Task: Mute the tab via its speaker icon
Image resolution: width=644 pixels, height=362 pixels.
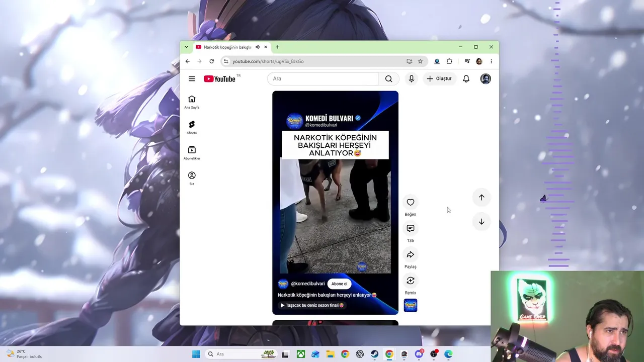Action: (258, 47)
